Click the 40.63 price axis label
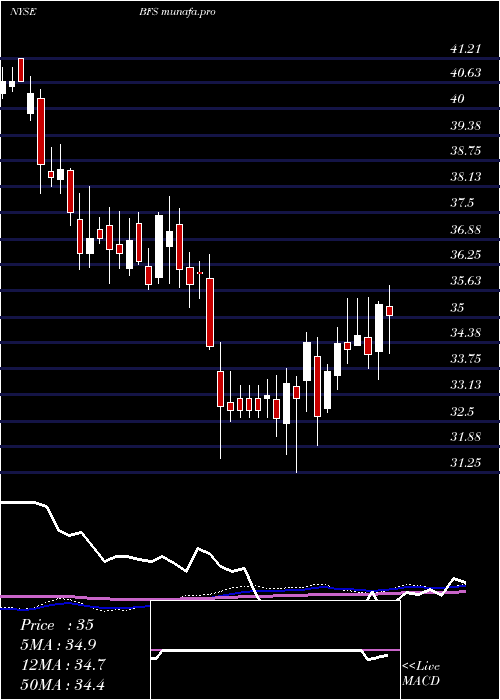The height and width of the screenshot is (700, 500). click(466, 73)
